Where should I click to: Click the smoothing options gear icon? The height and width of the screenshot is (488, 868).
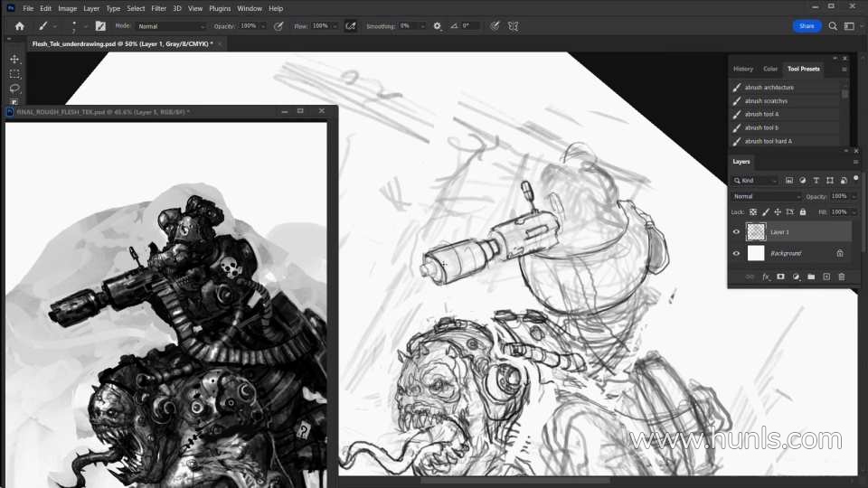[x=438, y=26]
